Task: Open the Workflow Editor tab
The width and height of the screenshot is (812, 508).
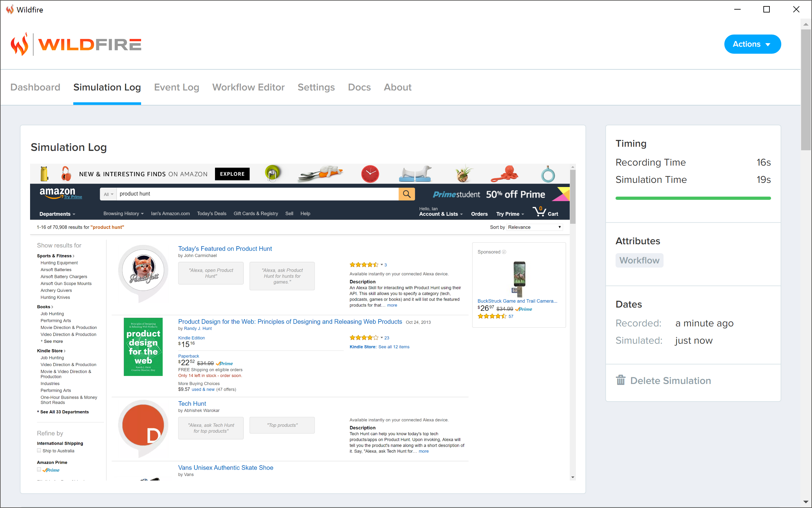Action: [x=248, y=87]
